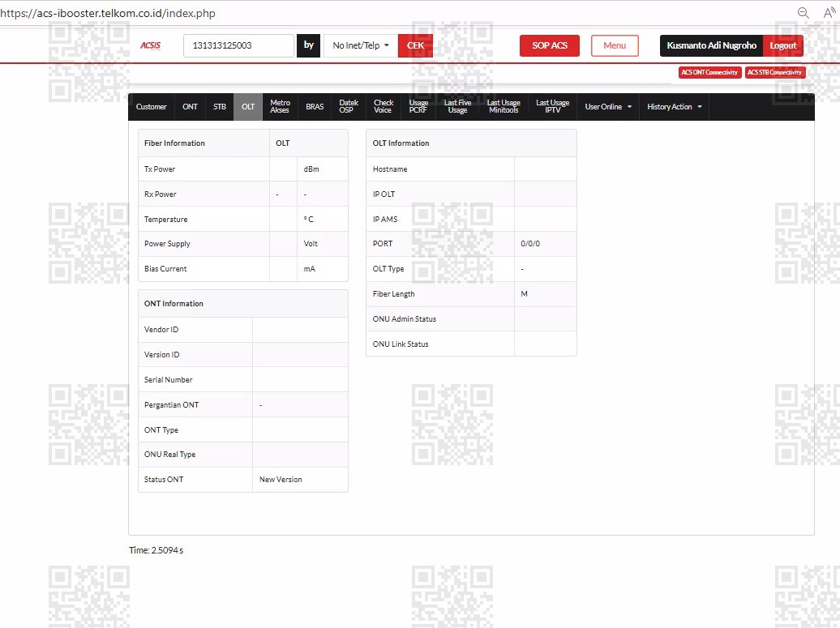
Task: Select the OLT tab
Action: click(248, 106)
